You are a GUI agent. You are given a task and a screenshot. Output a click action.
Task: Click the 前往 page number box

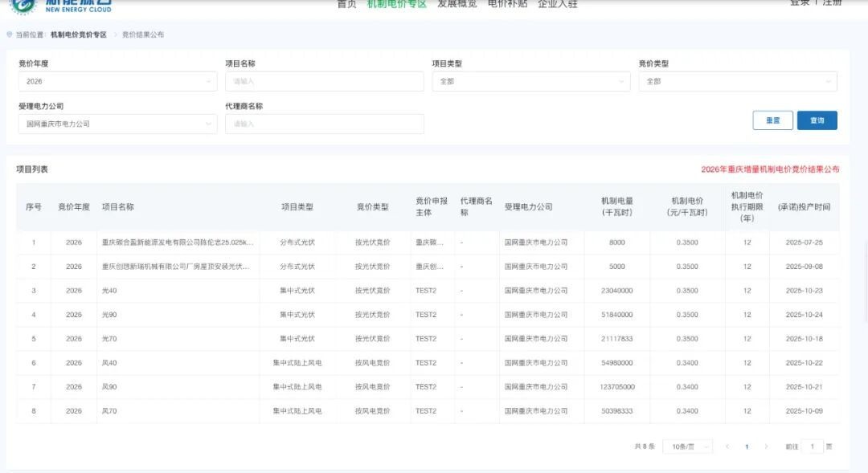click(x=812, y=446)
